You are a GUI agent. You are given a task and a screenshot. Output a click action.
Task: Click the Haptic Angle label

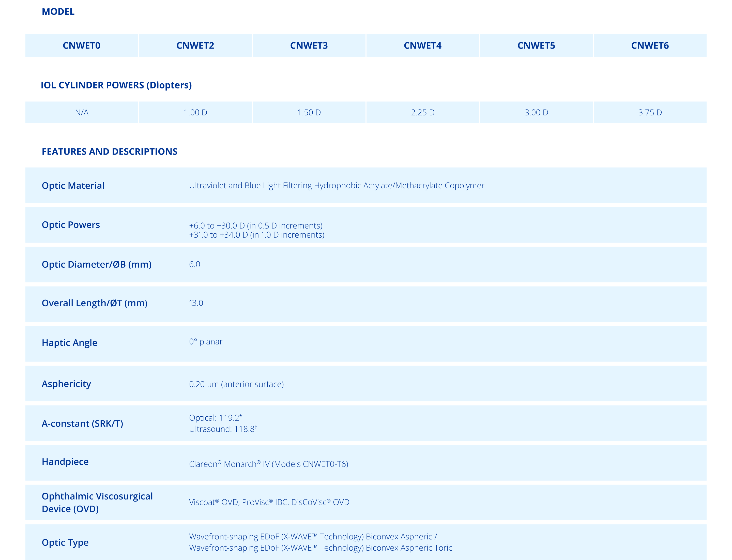[x=69, y=343]
